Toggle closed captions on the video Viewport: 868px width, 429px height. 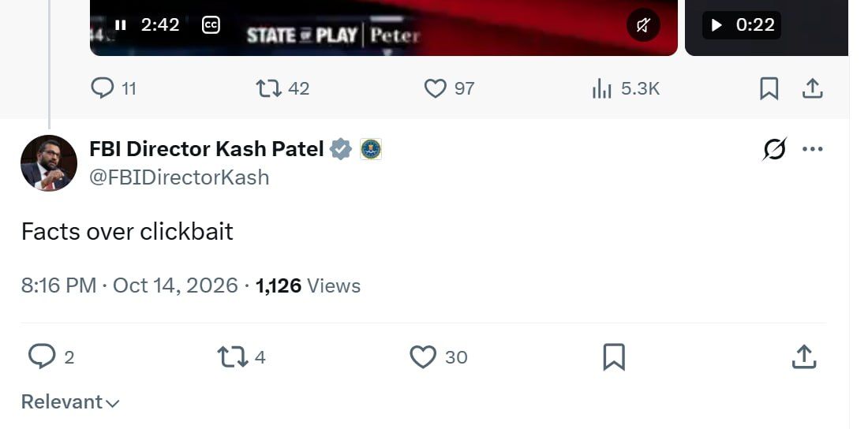211,25
